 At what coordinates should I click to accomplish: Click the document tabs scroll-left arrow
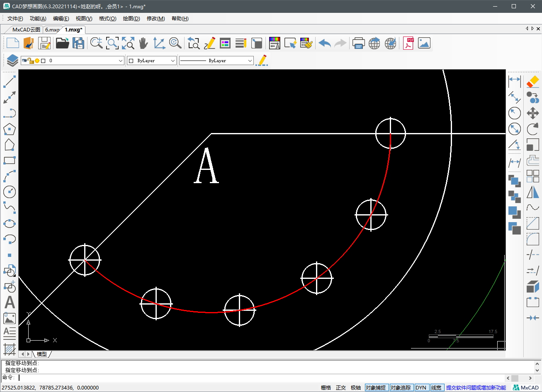pos(527,29)
